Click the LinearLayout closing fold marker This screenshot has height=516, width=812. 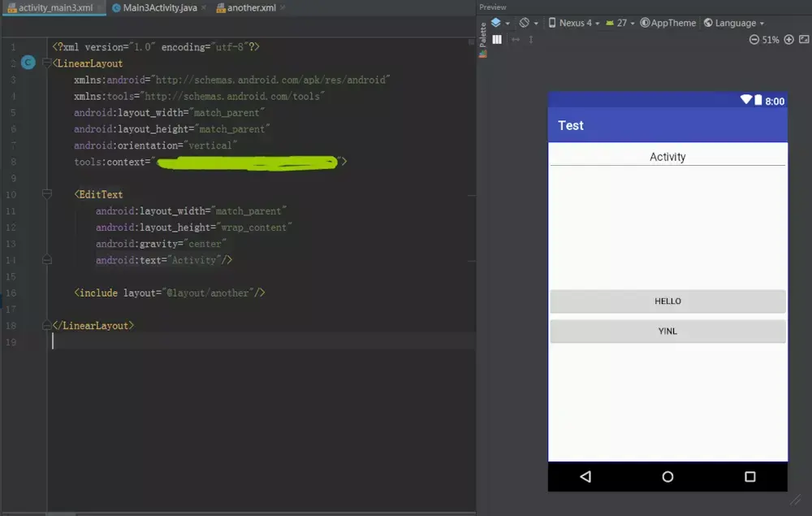point(46,325)
